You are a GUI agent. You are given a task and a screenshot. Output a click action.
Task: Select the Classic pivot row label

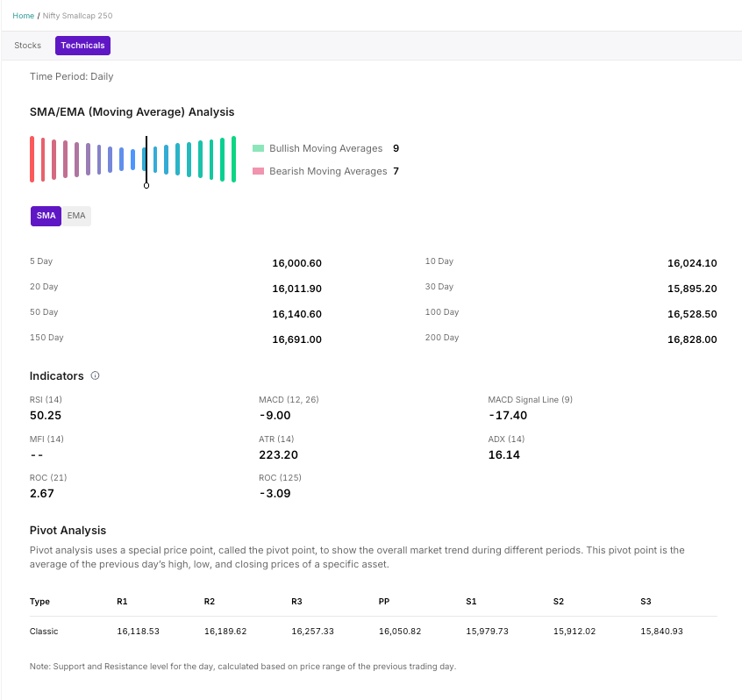click(43, 631)
